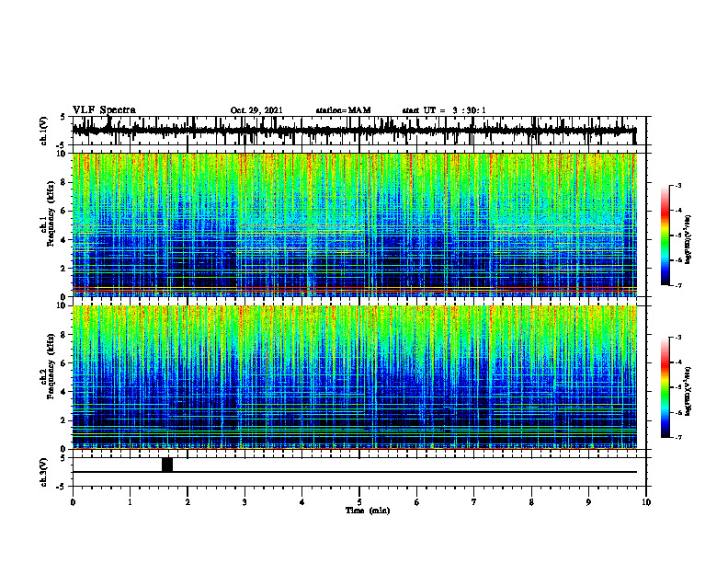This screenshot has height=563, width=728.
Task: Click the "-3" label on upper color scale
Action: pos(677,185)
